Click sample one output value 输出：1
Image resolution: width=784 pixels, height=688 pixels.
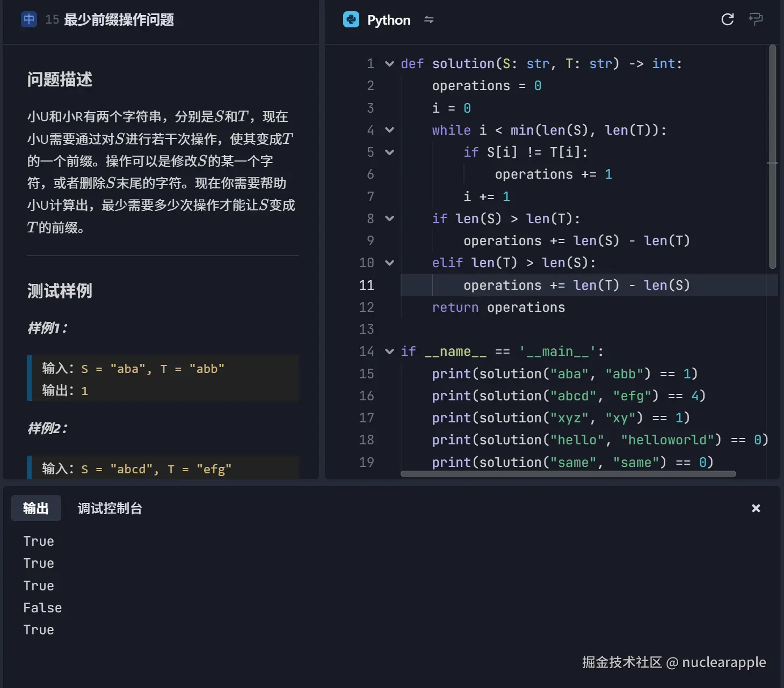pyautogui.click(x=65, y=391)
